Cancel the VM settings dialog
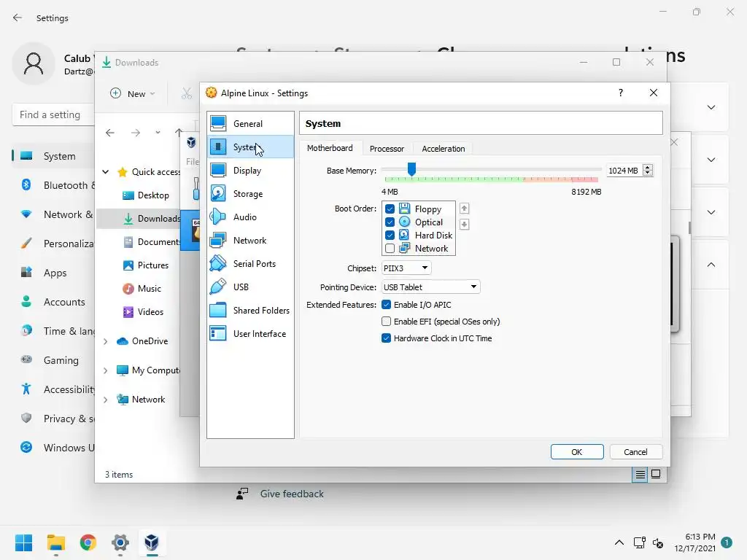Image resolution: width=747 pixels, height=560 pixels. [635, 452]
